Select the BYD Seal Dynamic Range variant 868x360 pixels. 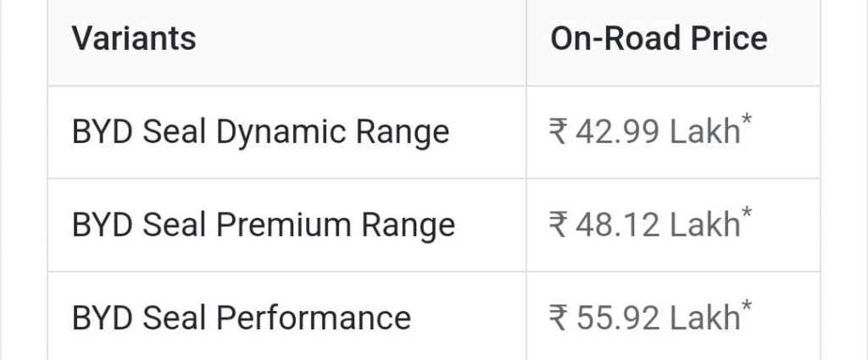tap(260, 132)
